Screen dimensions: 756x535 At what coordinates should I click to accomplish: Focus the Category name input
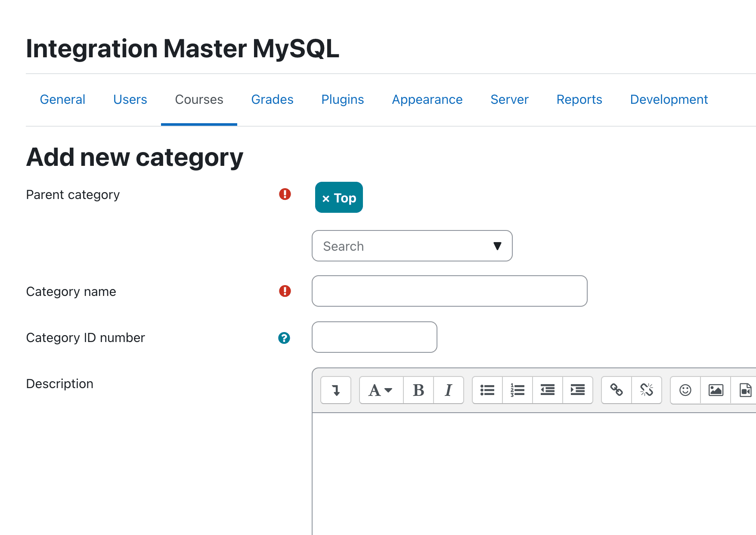point(449,291)
